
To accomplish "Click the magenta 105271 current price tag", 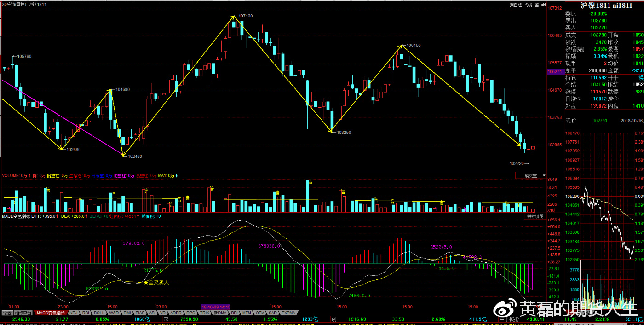I will [555, 72].
